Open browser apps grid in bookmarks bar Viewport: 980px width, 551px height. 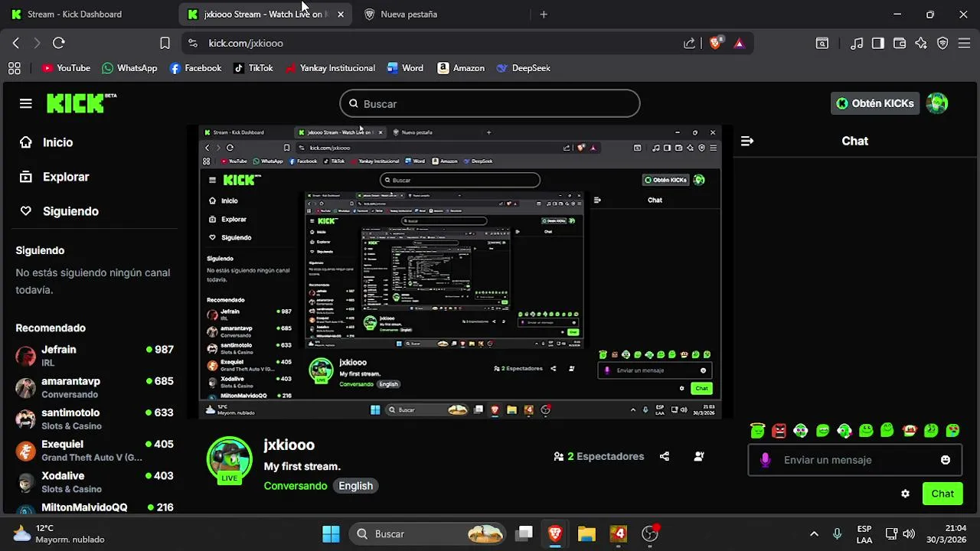coord(14,68)
